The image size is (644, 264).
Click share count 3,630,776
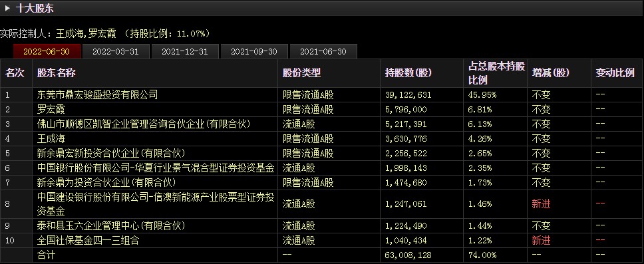pos(406,139)
